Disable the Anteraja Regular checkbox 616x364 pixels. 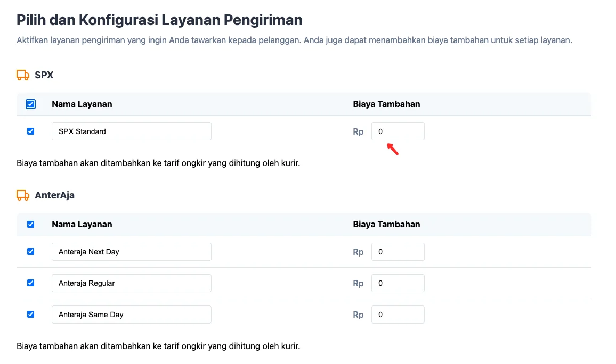coord(30,283)
